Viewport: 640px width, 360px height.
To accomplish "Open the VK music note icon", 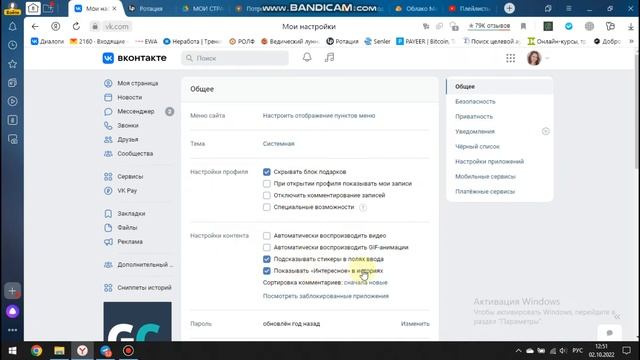I will 329,58.
